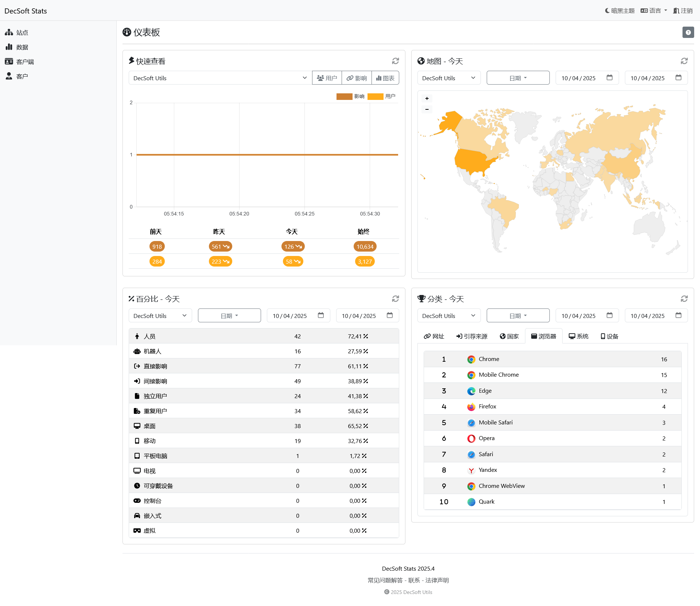Enable 图表 view in quick look
Screen dimensions: 700x606
coord(385,78)
